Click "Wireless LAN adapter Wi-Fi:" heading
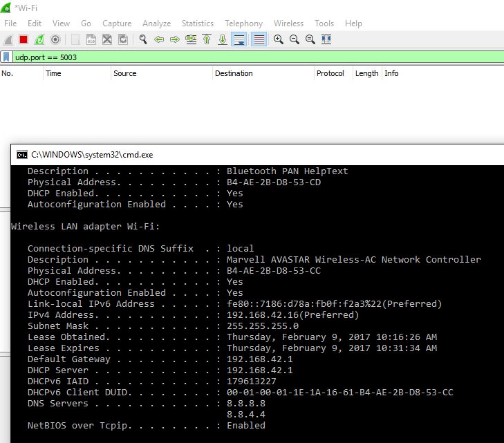504x443 pixels. coord(85,227)
